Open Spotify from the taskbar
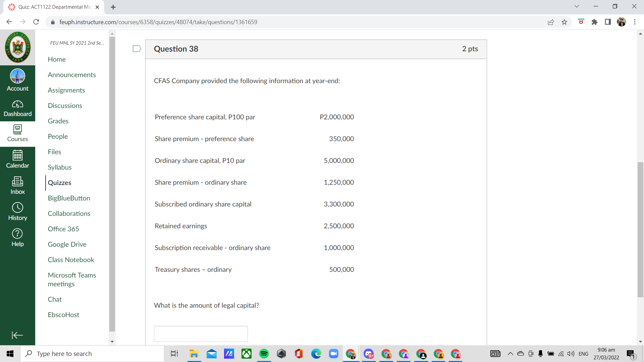The image size is (644, 362). (264, 354)
